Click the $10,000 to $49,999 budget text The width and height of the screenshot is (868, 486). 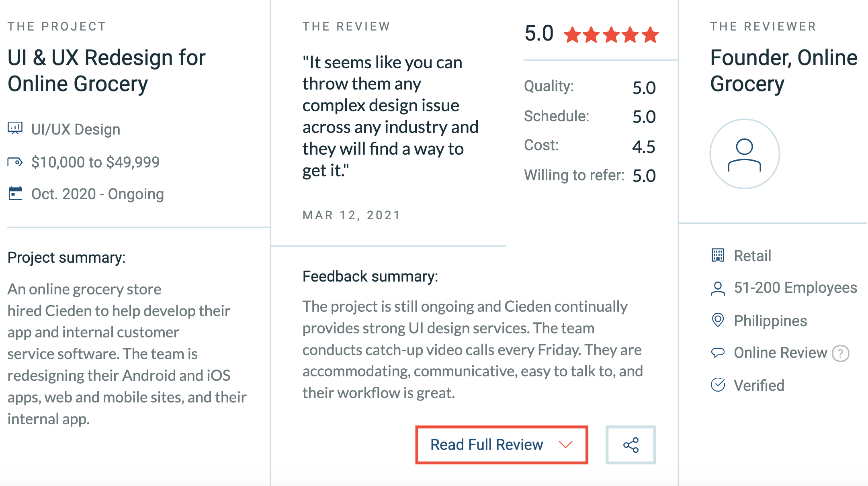pos(96,162)
